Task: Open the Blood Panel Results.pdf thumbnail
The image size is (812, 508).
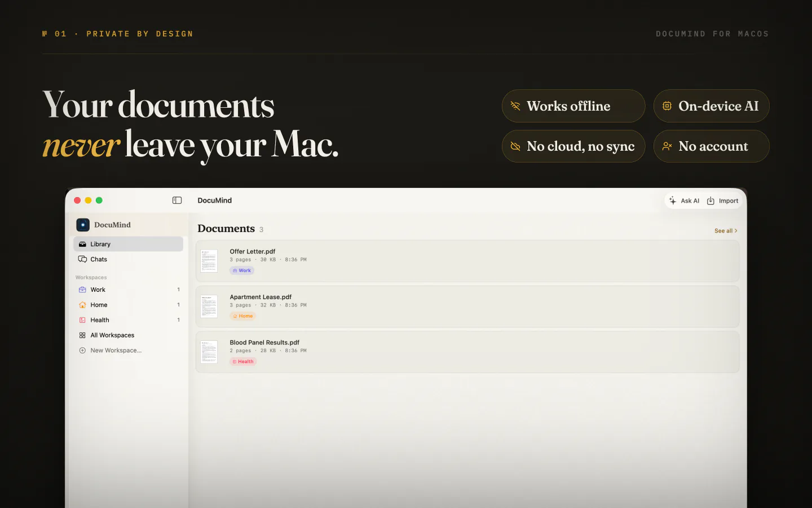Action: 209,352
